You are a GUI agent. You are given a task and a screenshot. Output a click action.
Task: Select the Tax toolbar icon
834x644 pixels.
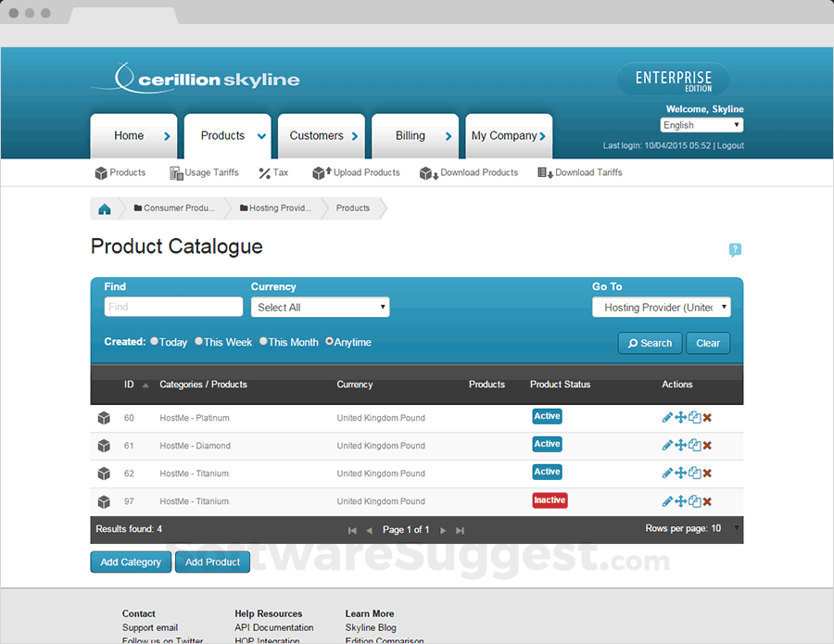coord(273,172)
